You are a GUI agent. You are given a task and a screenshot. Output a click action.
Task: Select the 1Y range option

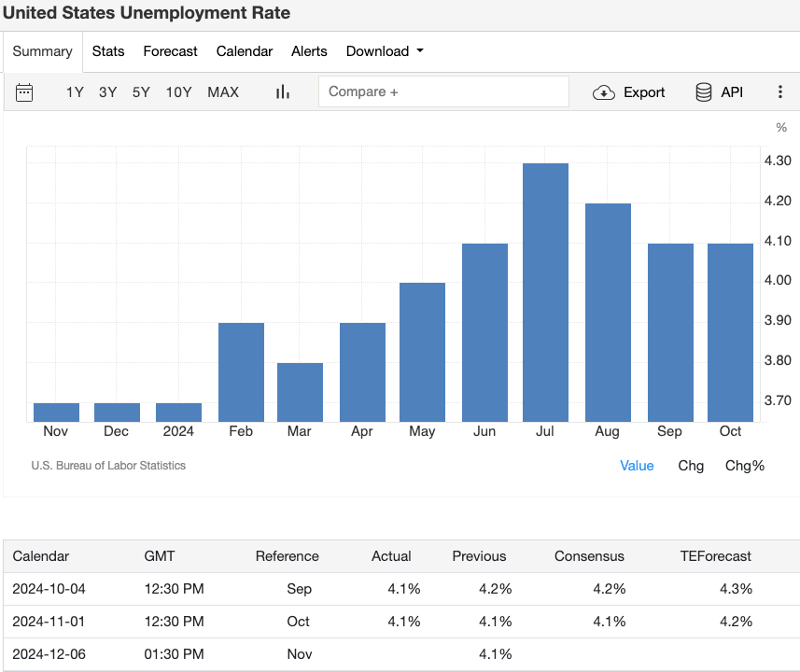click(75, 92)
